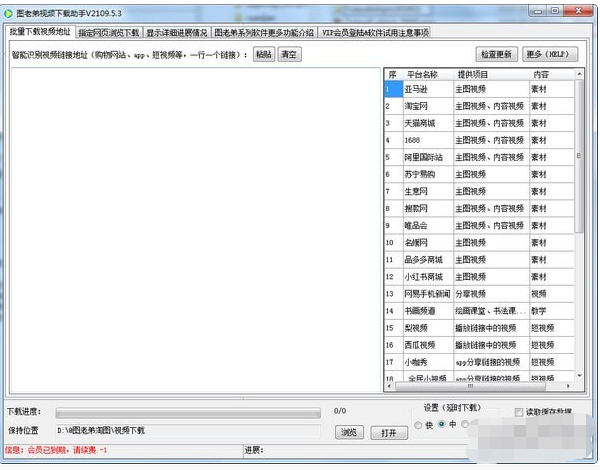
Task: Click the platform list scroll-up arrow
Action: coord(579,73)
